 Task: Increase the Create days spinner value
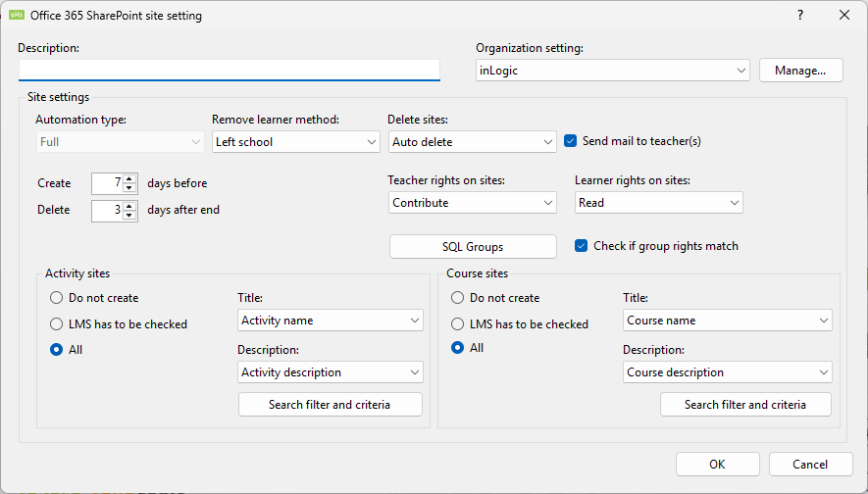pos(129,178)
